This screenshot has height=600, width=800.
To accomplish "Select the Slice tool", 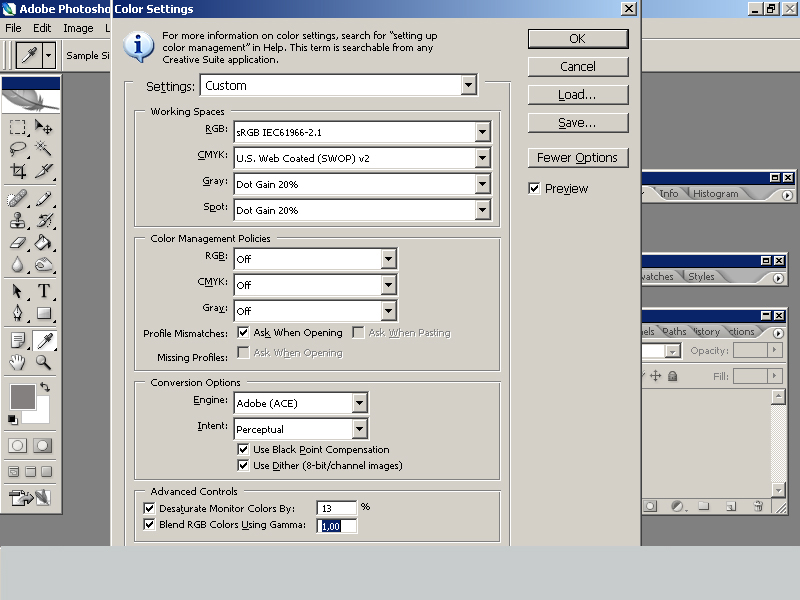I will pyautogui.click(x=44, y=170).
